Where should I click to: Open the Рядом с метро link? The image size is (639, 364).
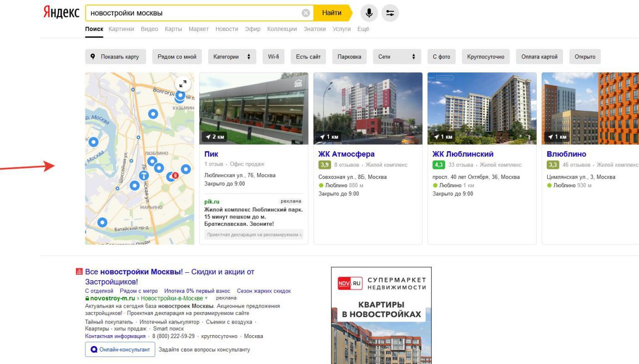(x=139, y=291)
